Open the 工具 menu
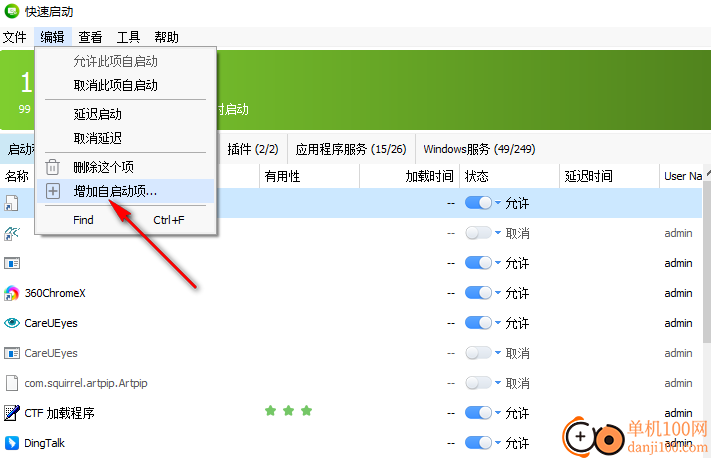Image resolution: width=711 pixels, height=458 pixels. (128, 37)
